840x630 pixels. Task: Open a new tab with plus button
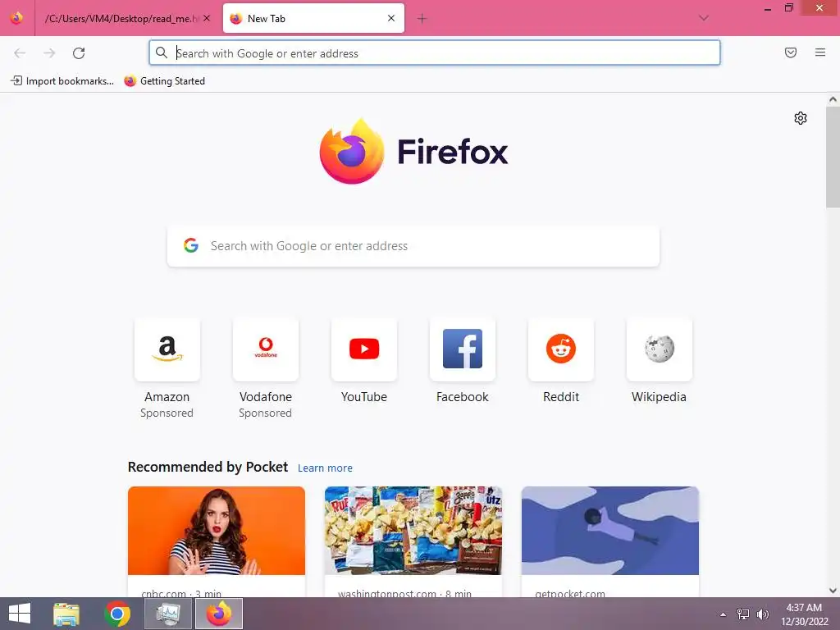coord(422,19)
